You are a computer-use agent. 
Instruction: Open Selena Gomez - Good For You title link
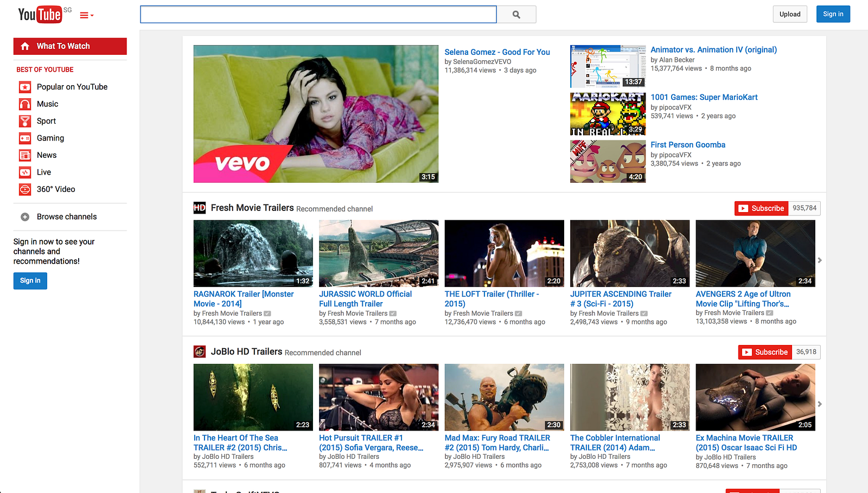click(497, 52)
